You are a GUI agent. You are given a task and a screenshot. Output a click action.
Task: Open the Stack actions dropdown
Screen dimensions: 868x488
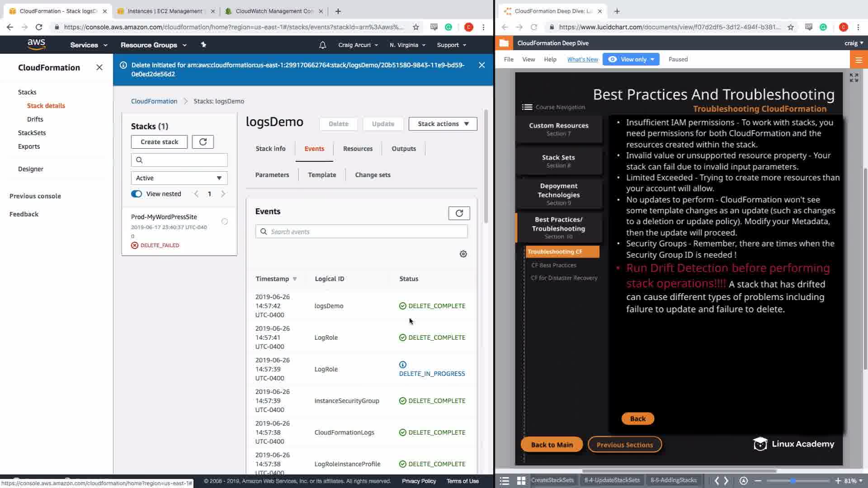point(443,124)
